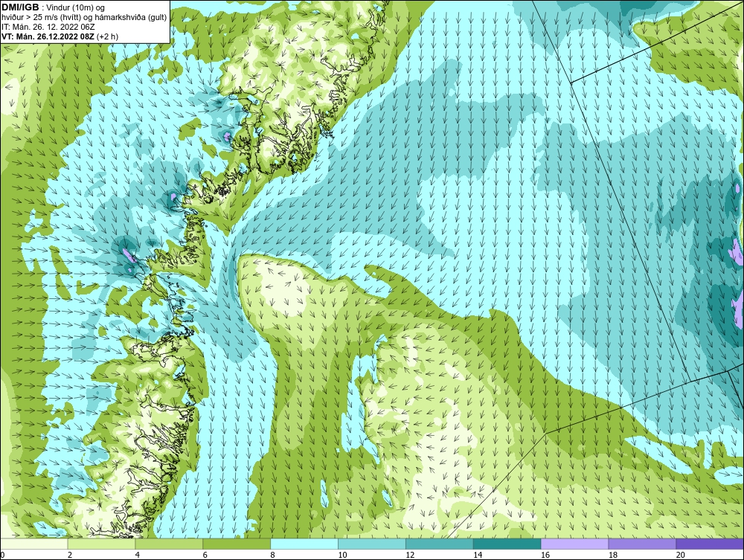Click the 14–16 m/s dark teal swatch

[x=507, y=544]
